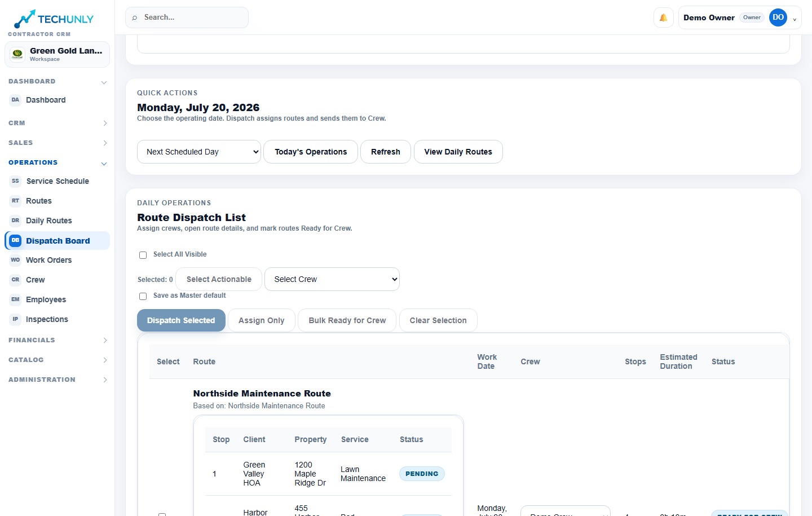This screenshot has height=516, width=812.
Task: Click Bulk Ready for Crew button
Action: (347, 320)
